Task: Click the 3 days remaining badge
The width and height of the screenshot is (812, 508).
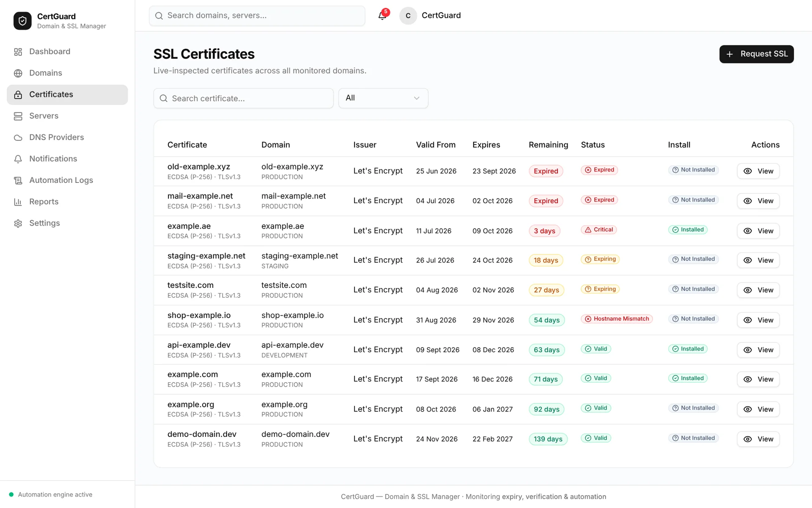Action: coord(544,231)
